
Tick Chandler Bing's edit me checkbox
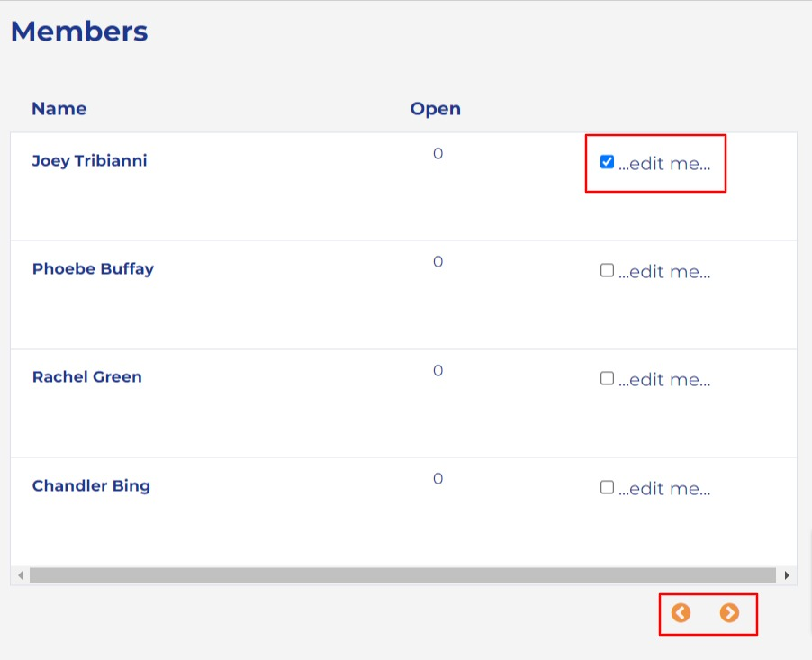(x=607, y=487)
